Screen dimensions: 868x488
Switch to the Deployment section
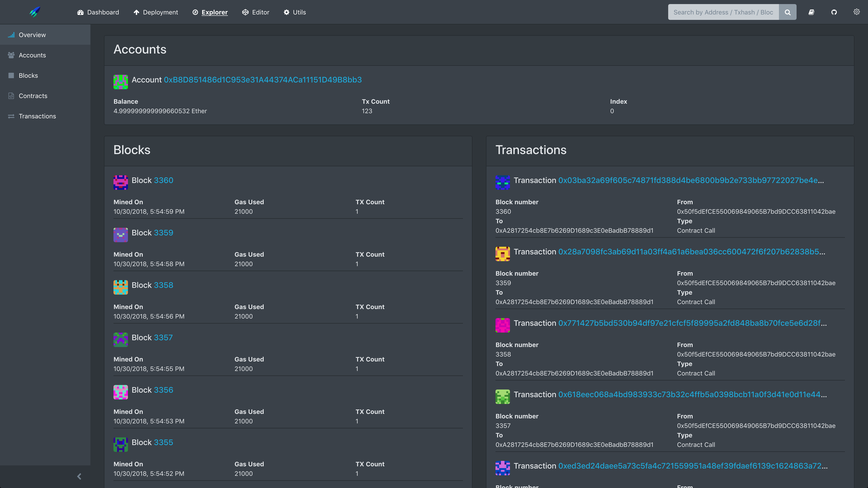coord(156,12)
